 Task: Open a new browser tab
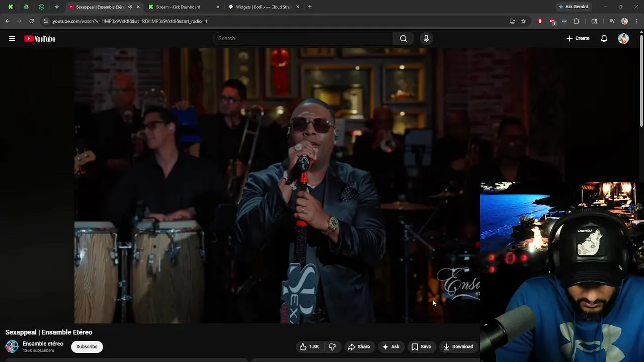310,7
